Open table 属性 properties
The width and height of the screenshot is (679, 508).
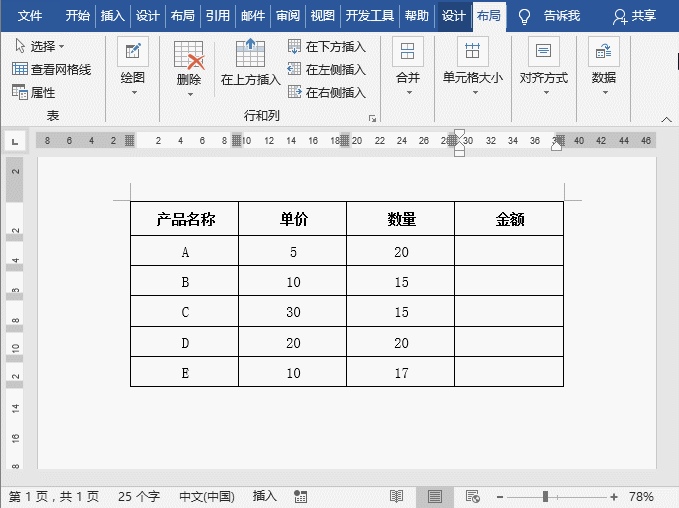[33, 92]
